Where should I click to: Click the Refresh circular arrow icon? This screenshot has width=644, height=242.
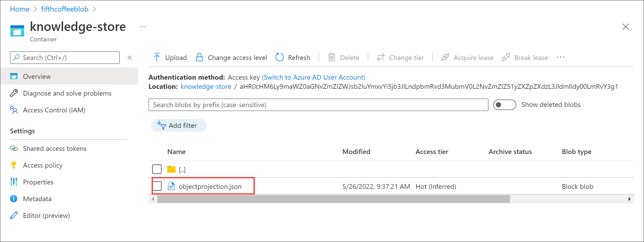coord(279,57)
